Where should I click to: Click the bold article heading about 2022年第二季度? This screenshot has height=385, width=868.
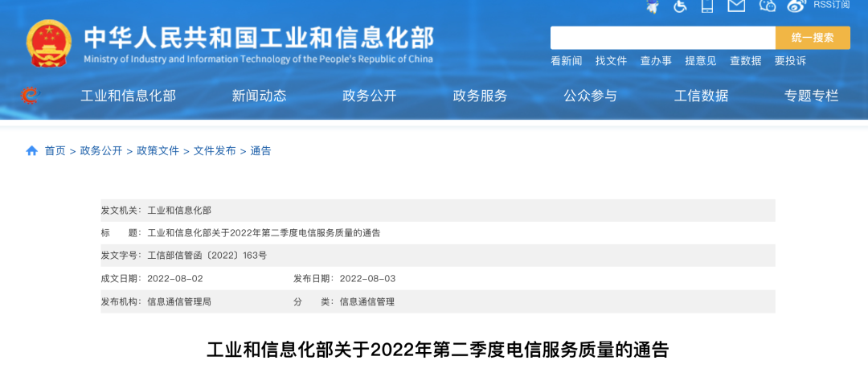[x=438, y=350]
